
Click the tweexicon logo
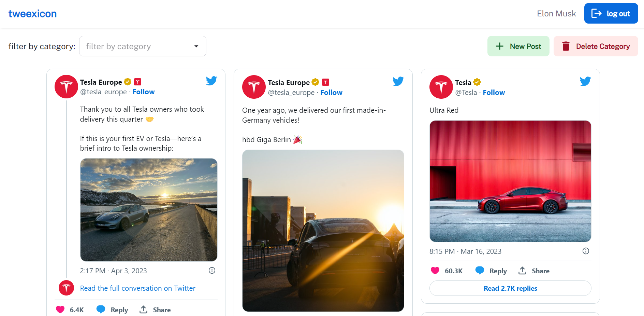point(32,14)
